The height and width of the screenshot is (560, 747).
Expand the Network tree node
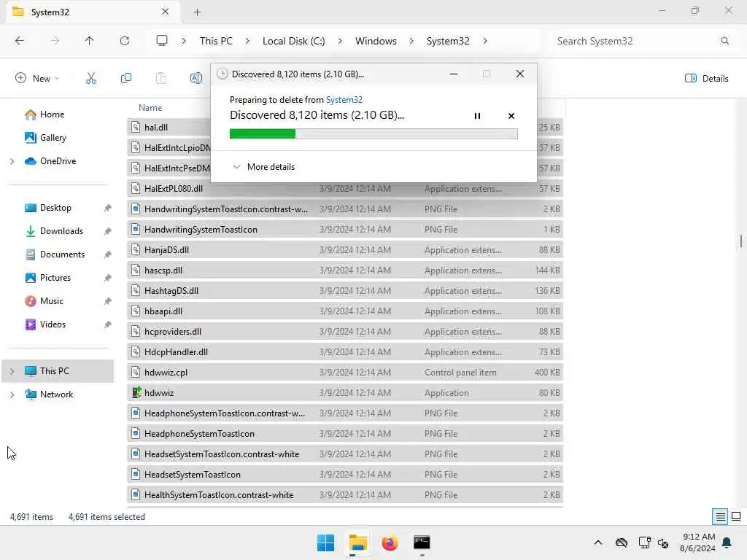[12, 394]
